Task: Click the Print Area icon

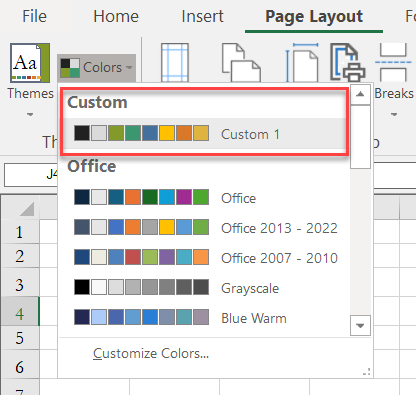Action: tap(348, 62)
